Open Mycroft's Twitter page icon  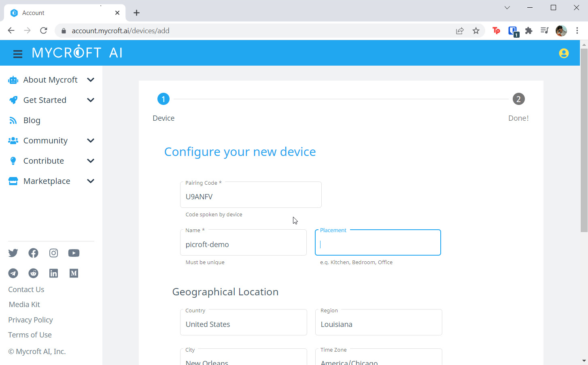click(13, 253)
